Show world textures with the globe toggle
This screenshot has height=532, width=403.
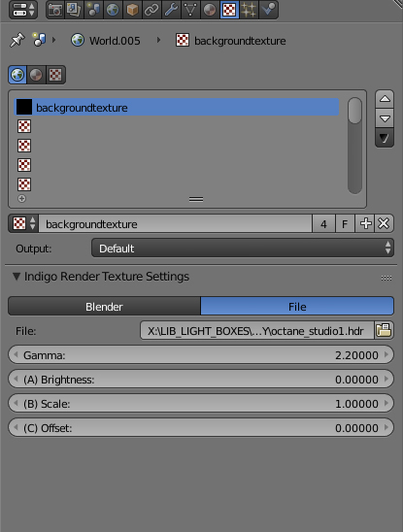[x=17, y=75]
